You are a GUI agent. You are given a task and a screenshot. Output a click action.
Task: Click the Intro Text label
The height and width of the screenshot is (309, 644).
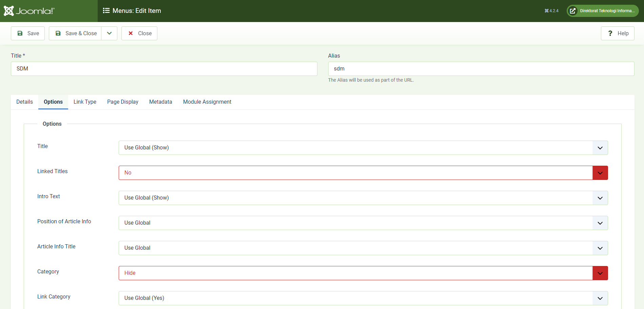pos(48,197)
